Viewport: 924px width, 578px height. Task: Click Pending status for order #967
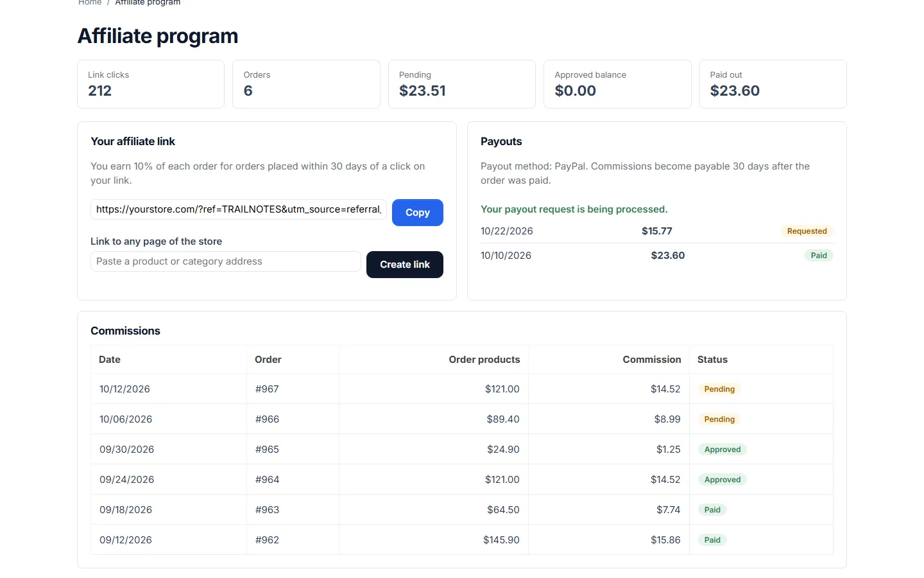[719, 389]
